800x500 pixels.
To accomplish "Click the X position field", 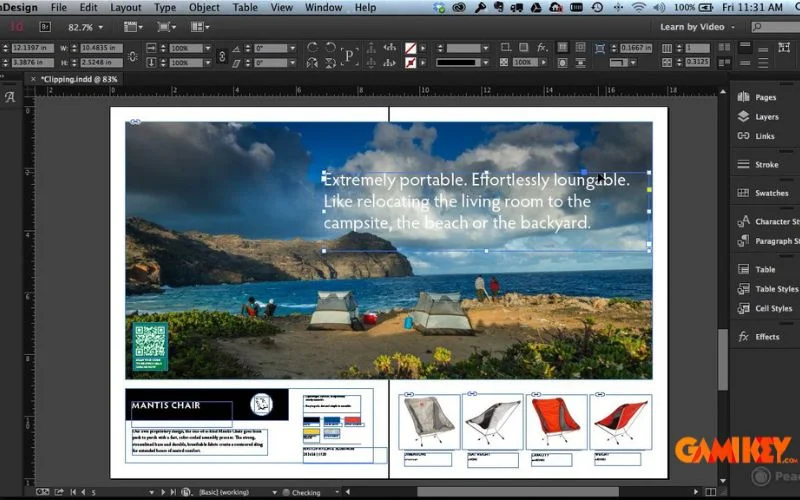I will (x=32, y=48).
